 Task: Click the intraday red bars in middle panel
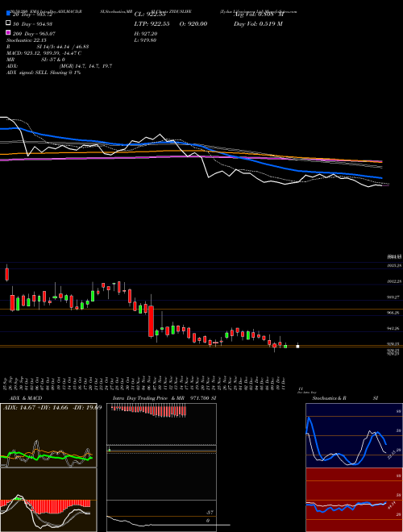pos(148,411)
